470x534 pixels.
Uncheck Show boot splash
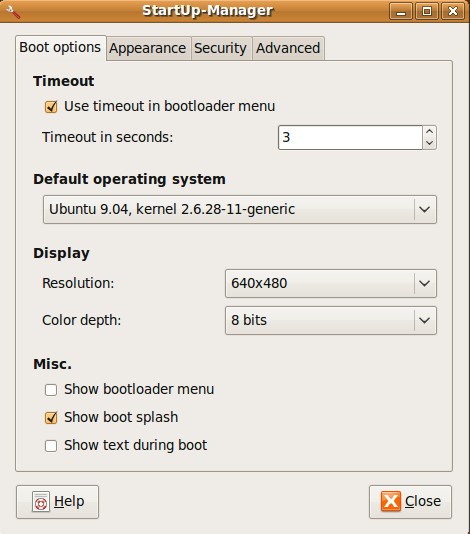point(51,418)
